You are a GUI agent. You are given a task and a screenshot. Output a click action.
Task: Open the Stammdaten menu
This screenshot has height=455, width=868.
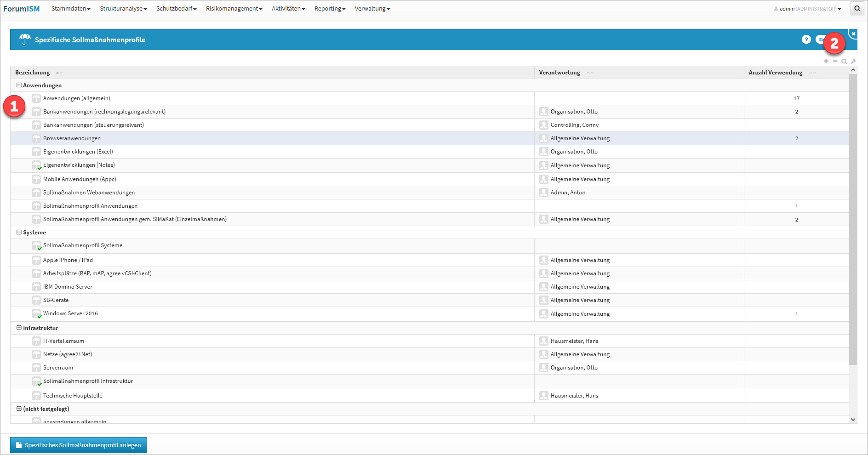point(70,9)
